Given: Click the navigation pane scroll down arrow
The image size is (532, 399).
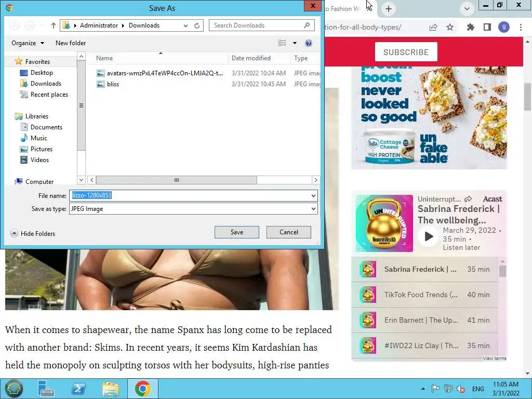Looking at the screenshot, I should click(x=81, y=180).
